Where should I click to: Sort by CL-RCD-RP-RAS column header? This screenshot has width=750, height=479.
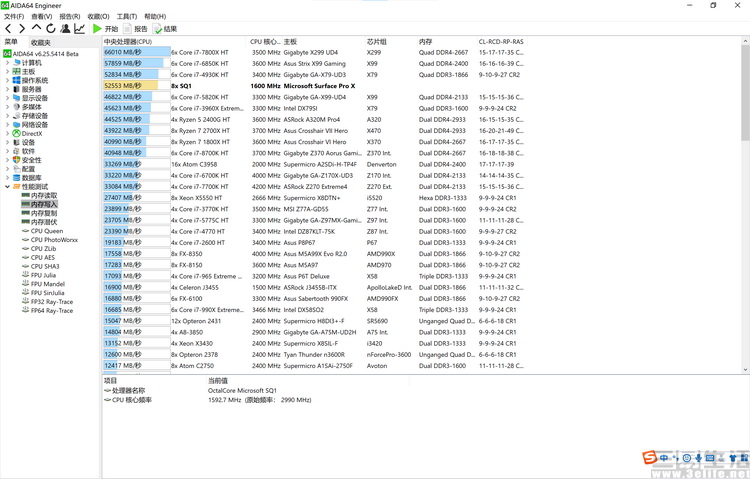coord(501,42)
